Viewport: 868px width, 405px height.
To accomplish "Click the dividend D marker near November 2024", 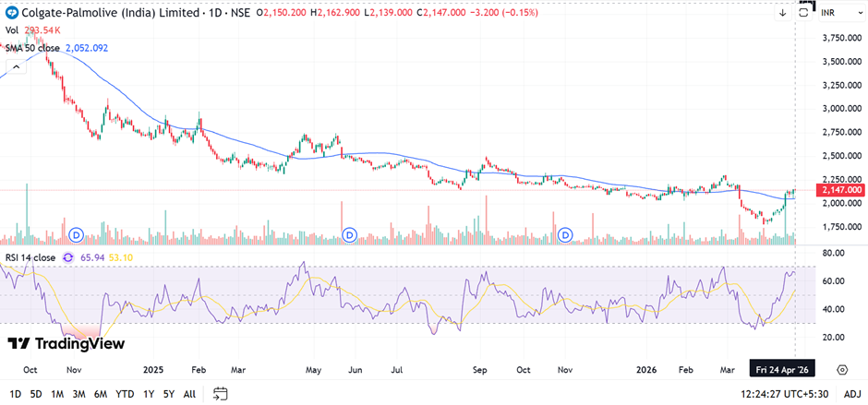I will pos(77,234).
